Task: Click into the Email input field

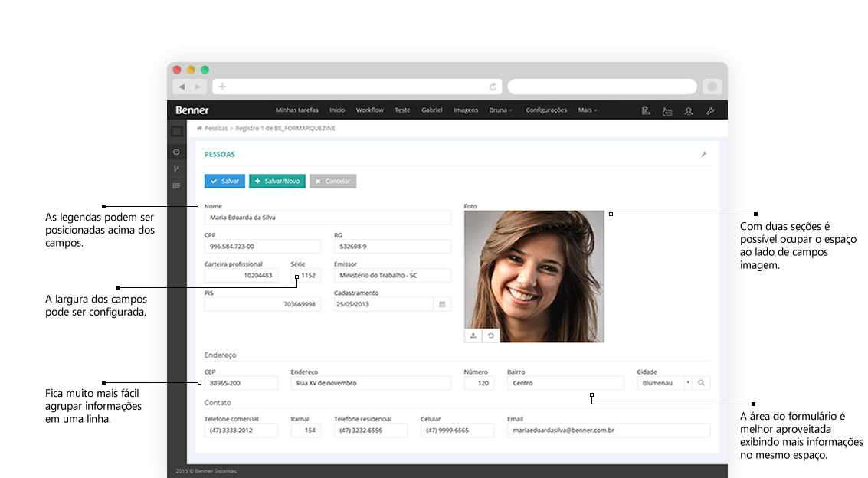Action: [x=608, y=431]
